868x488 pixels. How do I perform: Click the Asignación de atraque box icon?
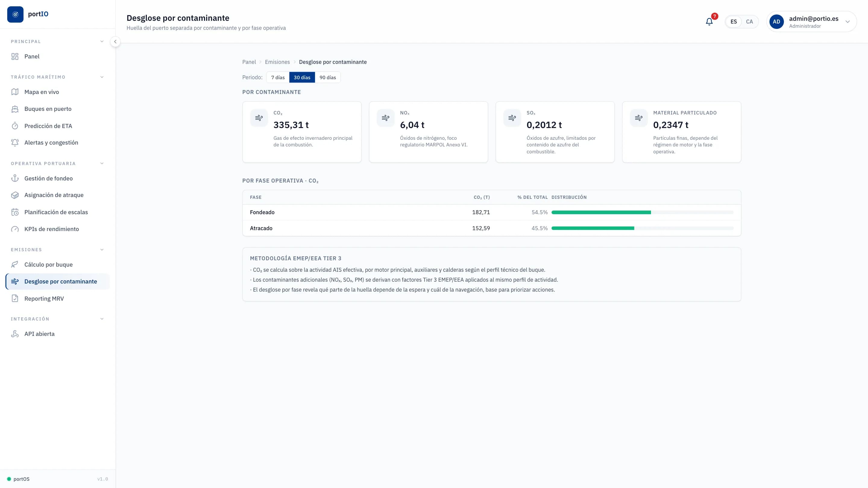[x=15, y=195]
